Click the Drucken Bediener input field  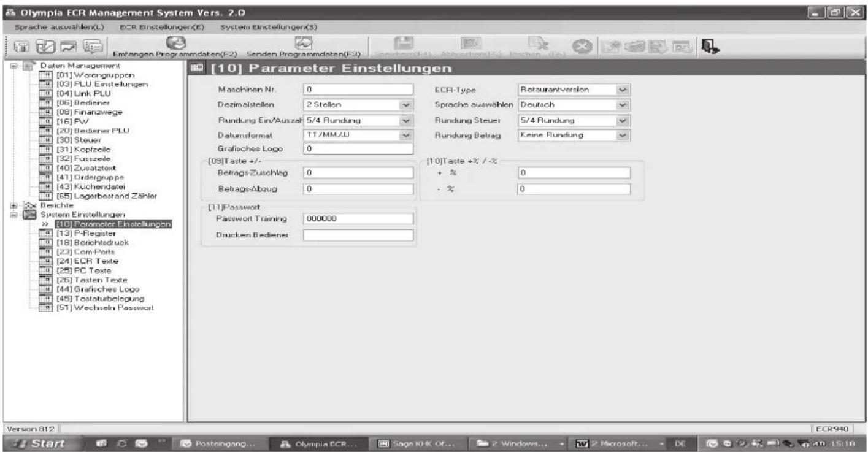(359, 234)
